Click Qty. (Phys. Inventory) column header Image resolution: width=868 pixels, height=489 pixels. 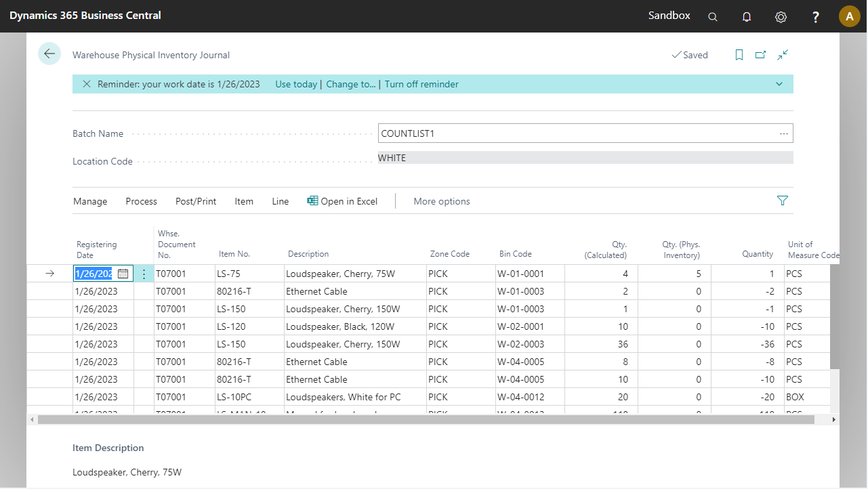coord(681,250)
